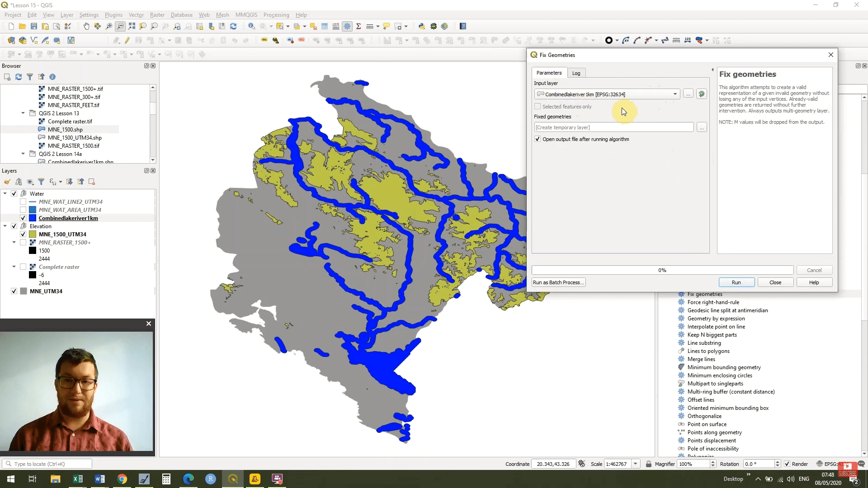
Task: Open the Statistical Summary sigma icon
Action: point(359,26)
